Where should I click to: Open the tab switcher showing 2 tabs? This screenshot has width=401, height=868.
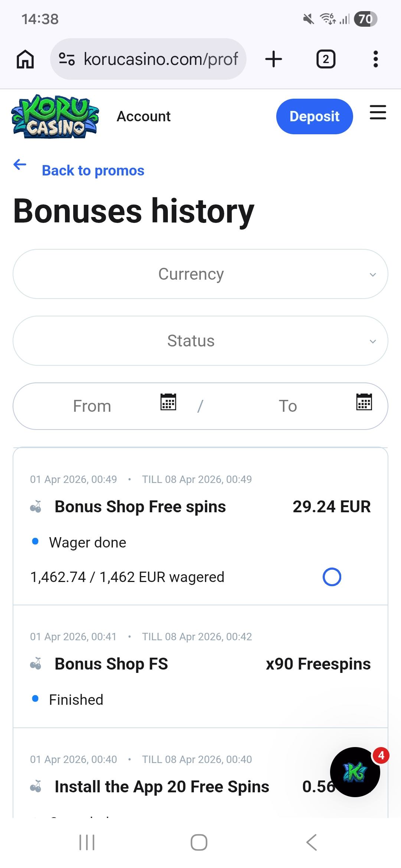tap(326, 59)
